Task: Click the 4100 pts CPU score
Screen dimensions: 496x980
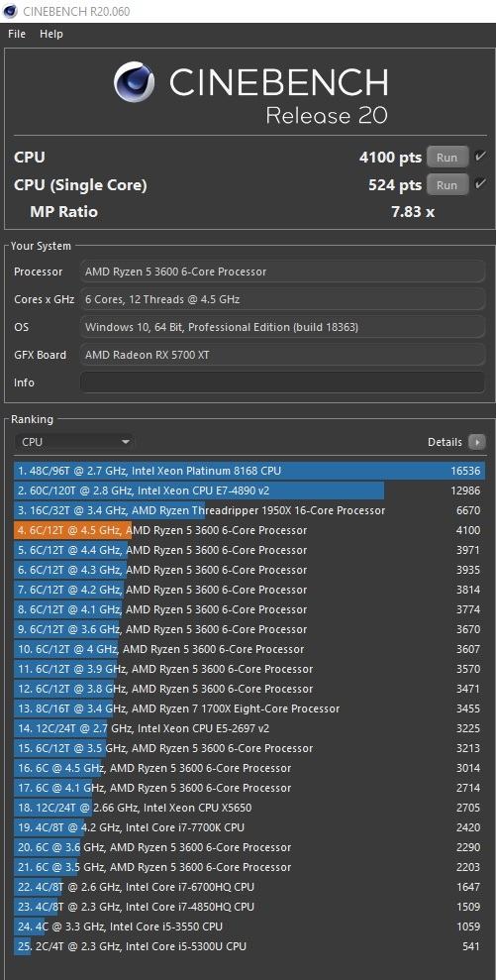Action: point(390,158)
